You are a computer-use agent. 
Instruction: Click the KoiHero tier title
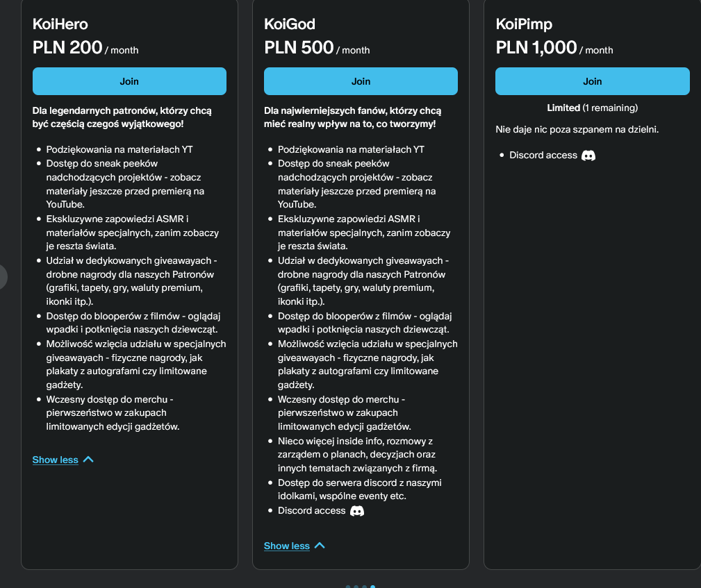[60, 24]
